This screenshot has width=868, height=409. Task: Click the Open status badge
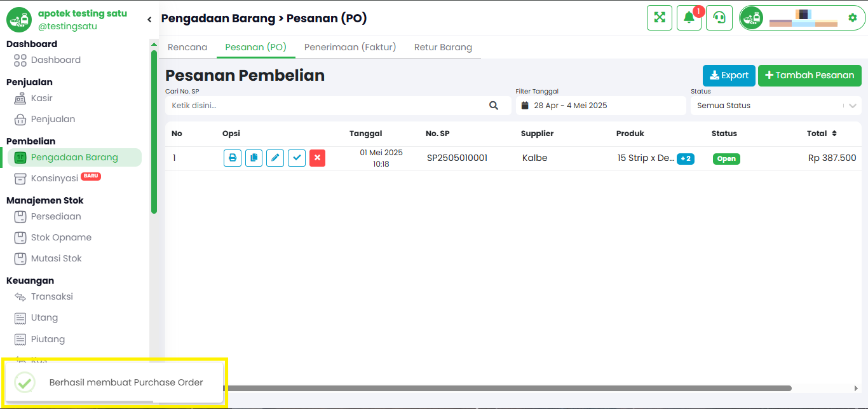point(726,158)
